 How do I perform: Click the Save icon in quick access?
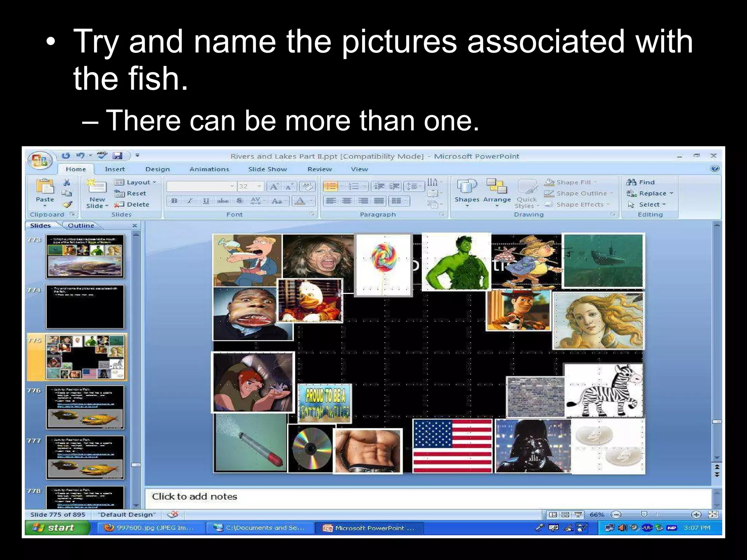click(x=117, y=156)
